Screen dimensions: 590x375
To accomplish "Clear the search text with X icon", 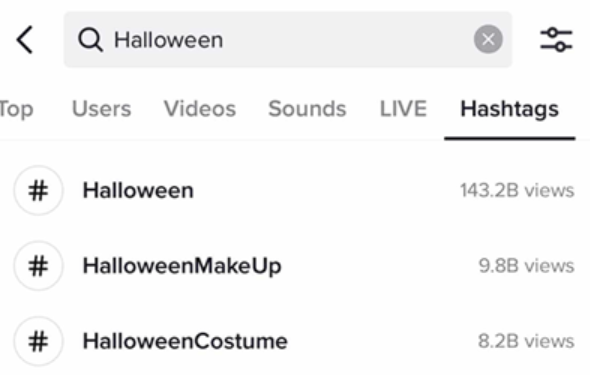I will (488, 39).
